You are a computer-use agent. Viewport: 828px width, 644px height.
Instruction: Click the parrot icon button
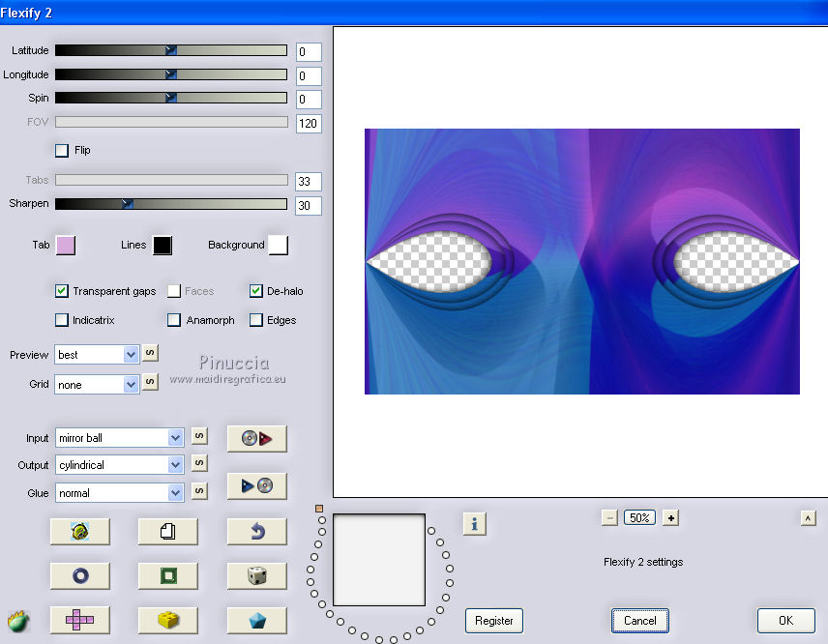tap(79, 531)
